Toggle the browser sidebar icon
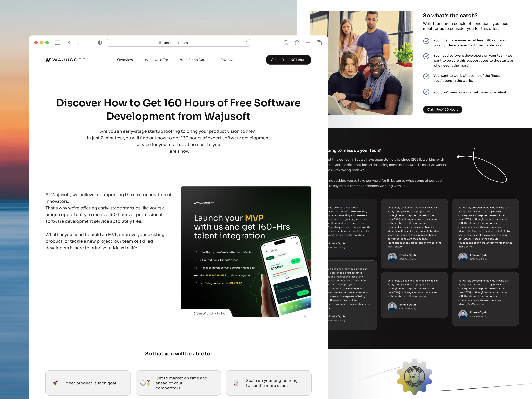The image size is (532, 399). click(57, 43)
